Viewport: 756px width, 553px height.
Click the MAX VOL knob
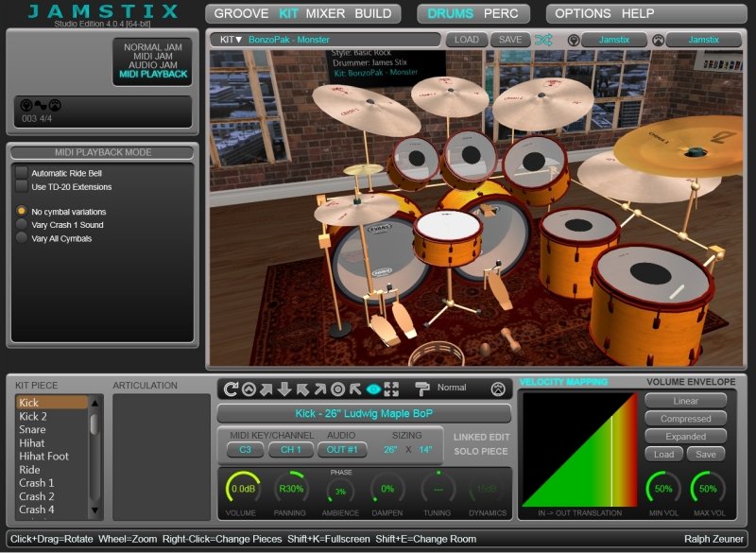[x=708, y=489]
